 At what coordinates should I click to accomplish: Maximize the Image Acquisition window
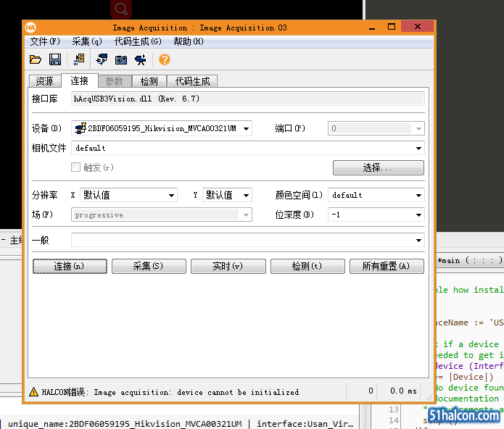click(392, 27)
